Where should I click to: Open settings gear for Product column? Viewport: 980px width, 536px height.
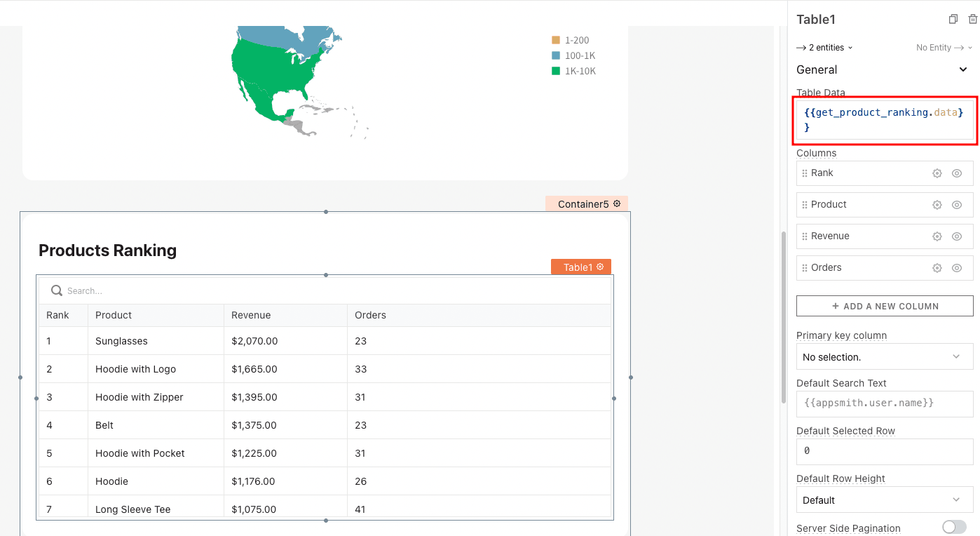click(x=937, y=205)
